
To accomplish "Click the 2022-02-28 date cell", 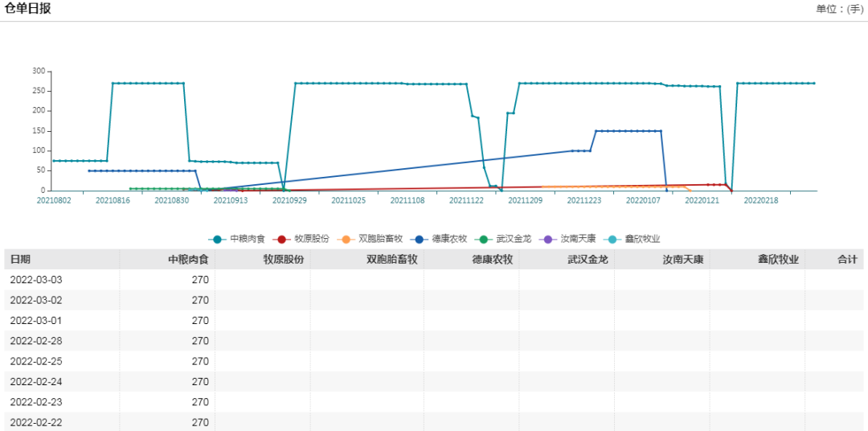I will coord(35,341).
